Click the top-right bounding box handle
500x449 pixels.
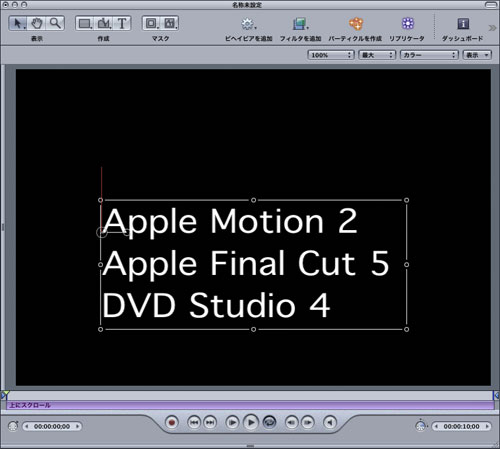pos(406,200)
